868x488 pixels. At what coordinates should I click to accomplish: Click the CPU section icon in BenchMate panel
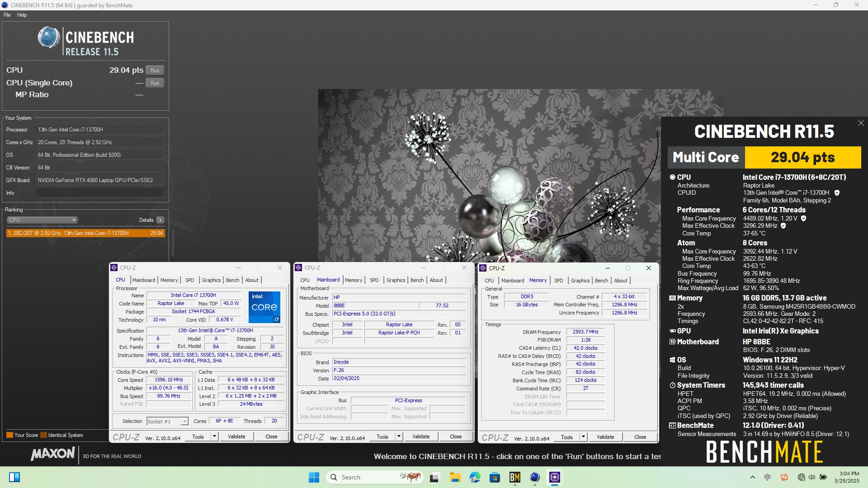(672, 177)
